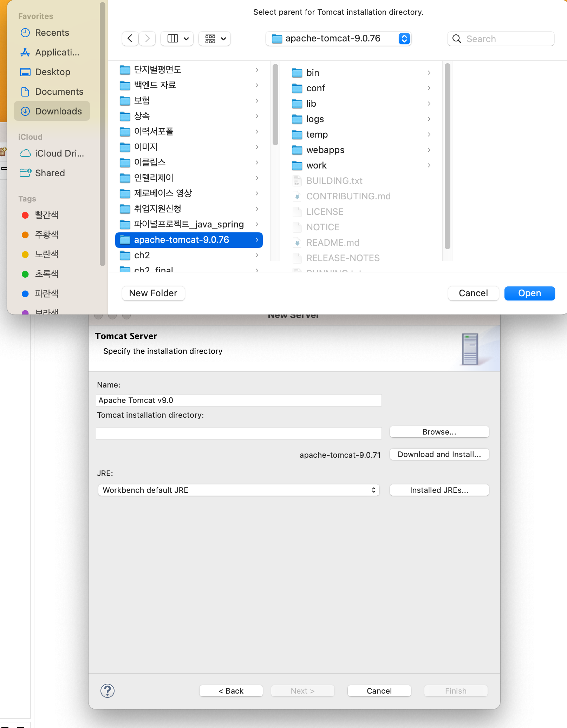The image size is (567, 728).
Task: Click the LICENSE file
Action: (325, 212)
